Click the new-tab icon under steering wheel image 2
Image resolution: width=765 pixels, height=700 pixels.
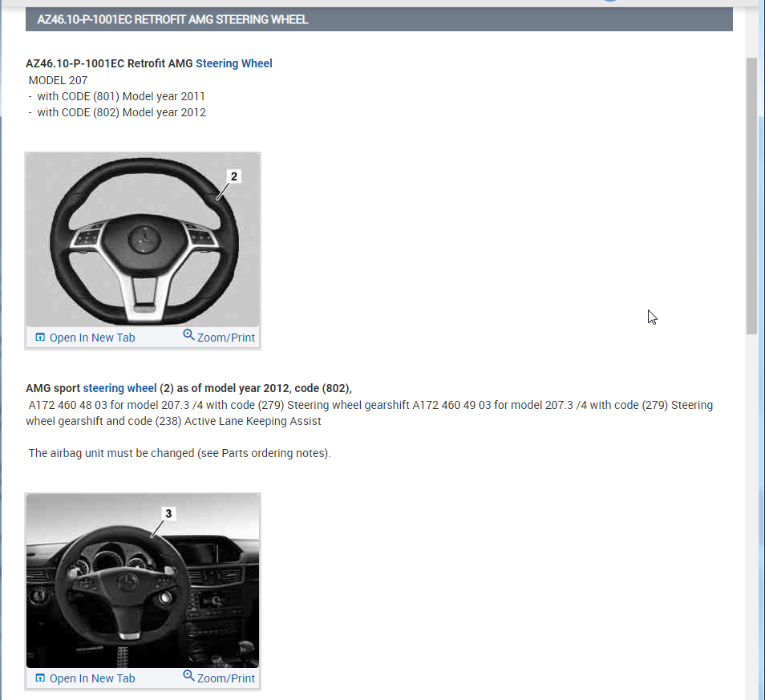point(40,337)
